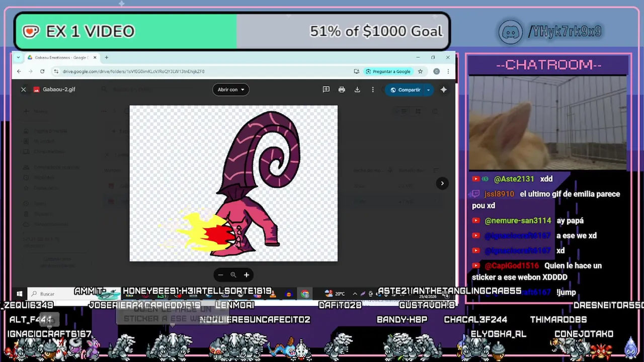Download Gabaou-2.gif using the download icon
Screen dimensions: 644x362
point(357,89)
